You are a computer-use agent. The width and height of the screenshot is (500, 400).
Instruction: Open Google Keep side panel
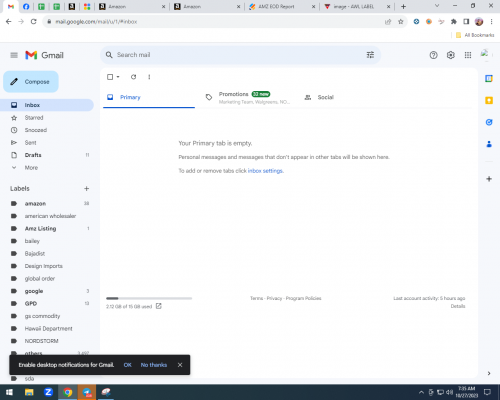tap(489, 100)
